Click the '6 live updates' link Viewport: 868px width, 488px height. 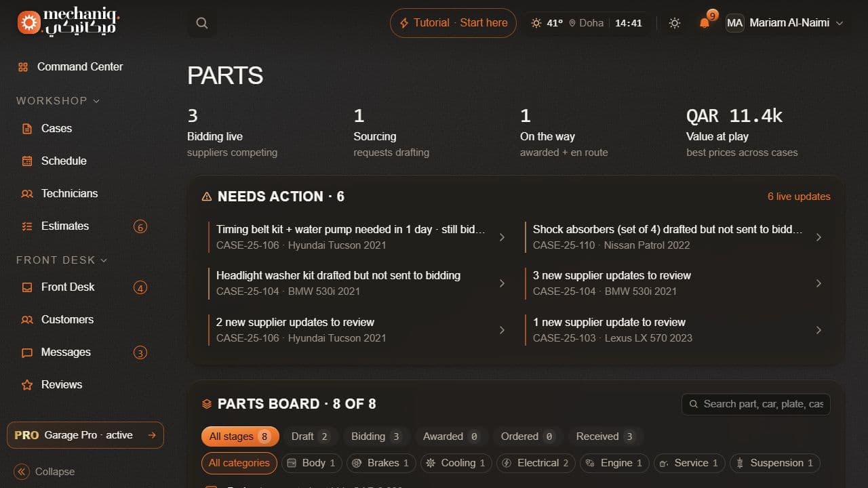tap(799, 197)
